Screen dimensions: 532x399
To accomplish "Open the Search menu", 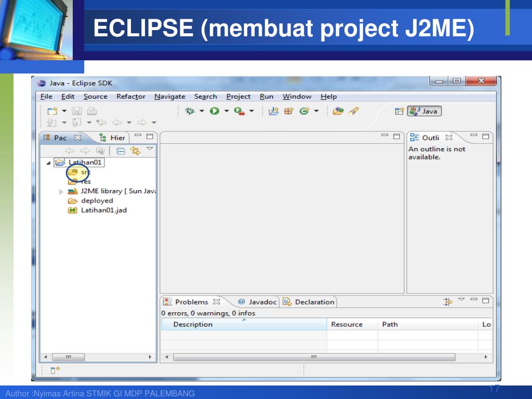I will click(206, 96).
